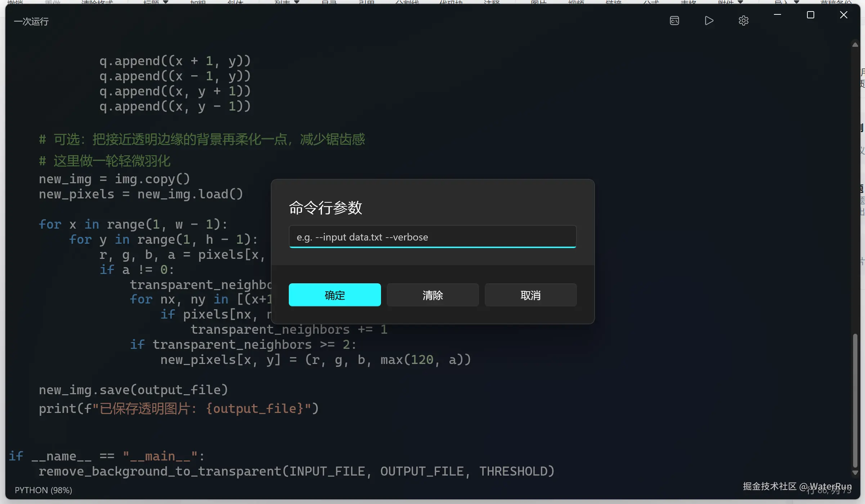This screenshot has height=504, width=865.
Task: Expand the 导入 dropdown arrow
Action: pos(797,2)
